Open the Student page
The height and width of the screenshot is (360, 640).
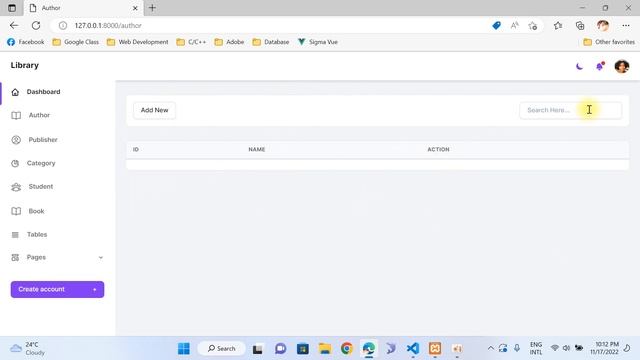41,187
